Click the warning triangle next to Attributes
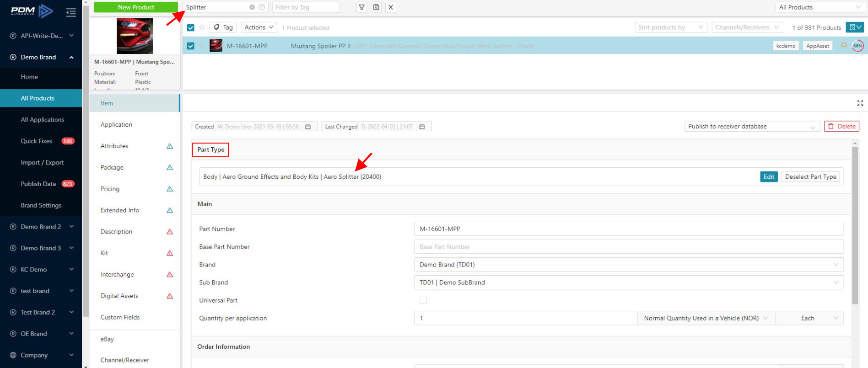 click(170, 146)
